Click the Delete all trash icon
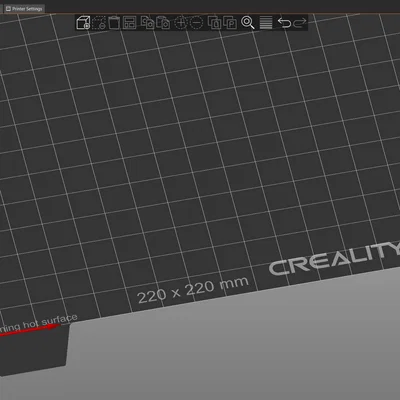Image resolution: width=400 pixels, height=400 pixels. (114, 23)
